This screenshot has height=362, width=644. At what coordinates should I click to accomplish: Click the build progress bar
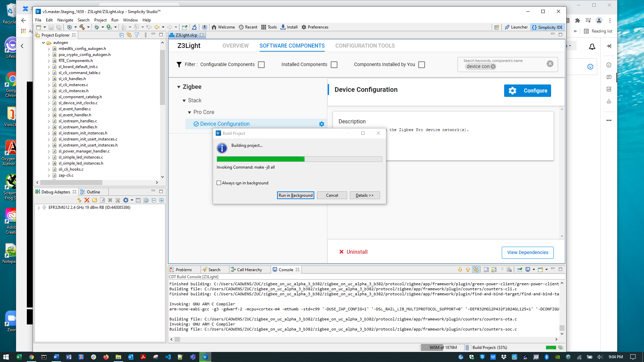[299, 159]
